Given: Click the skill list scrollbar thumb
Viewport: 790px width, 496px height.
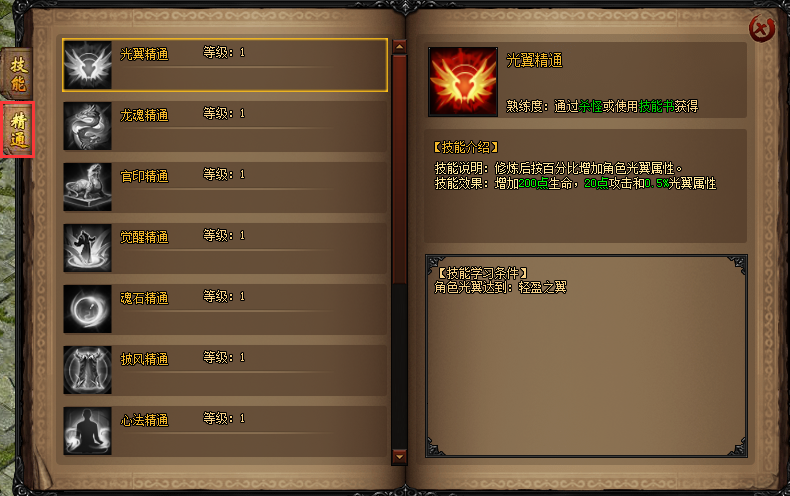Looking at the screenshot, I should tap(399, 170).
